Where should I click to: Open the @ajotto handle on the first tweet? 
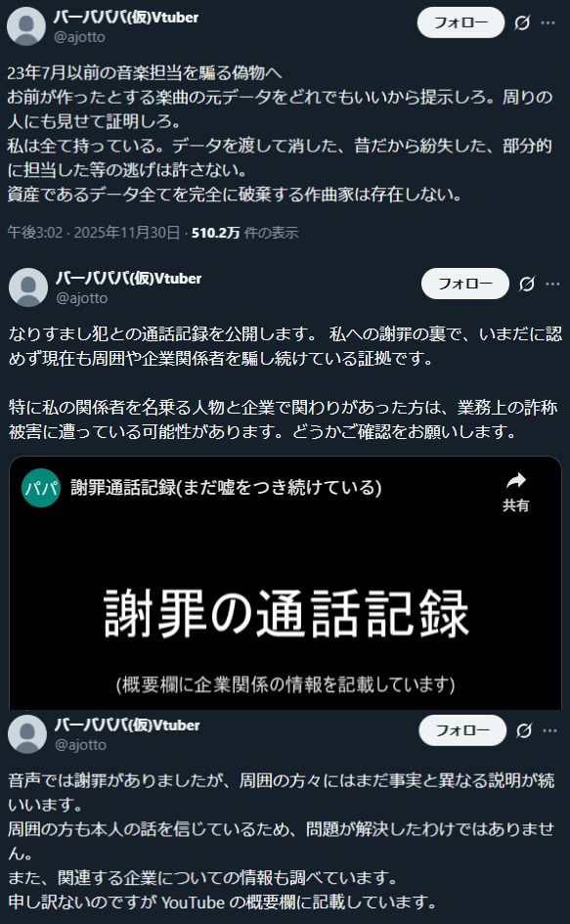(x=79, y=37)
